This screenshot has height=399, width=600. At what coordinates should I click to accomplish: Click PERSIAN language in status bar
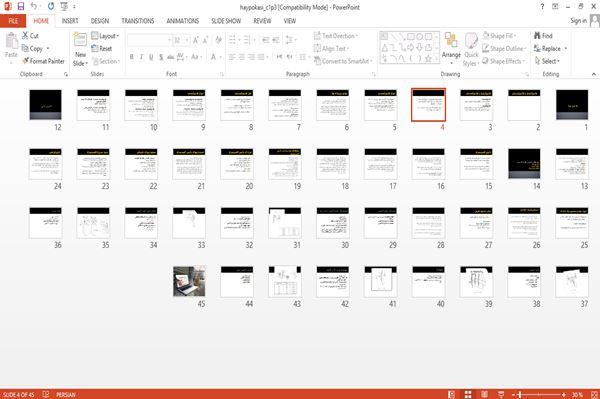pyautogui.click(x=66, y=394)
